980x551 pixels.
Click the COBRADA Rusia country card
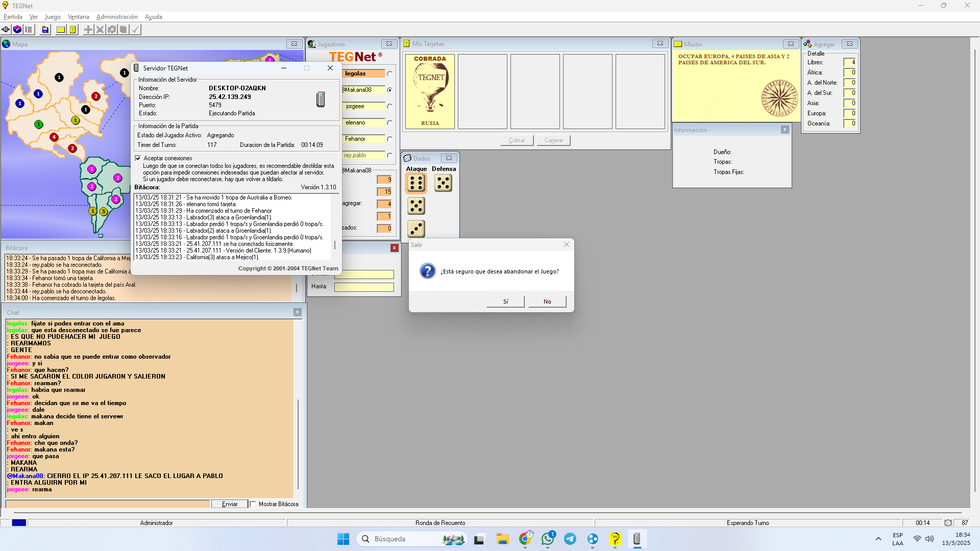click(430, 91)
